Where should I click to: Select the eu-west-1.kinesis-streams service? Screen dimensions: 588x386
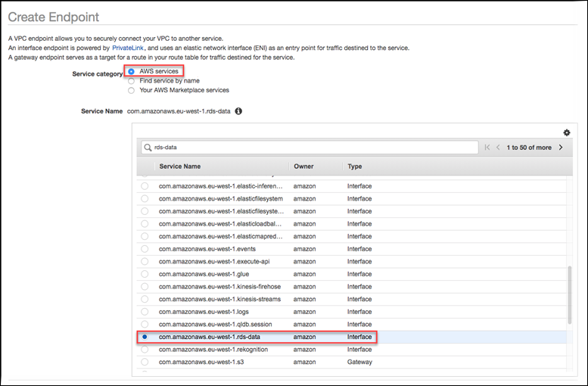tap(145, 299)
